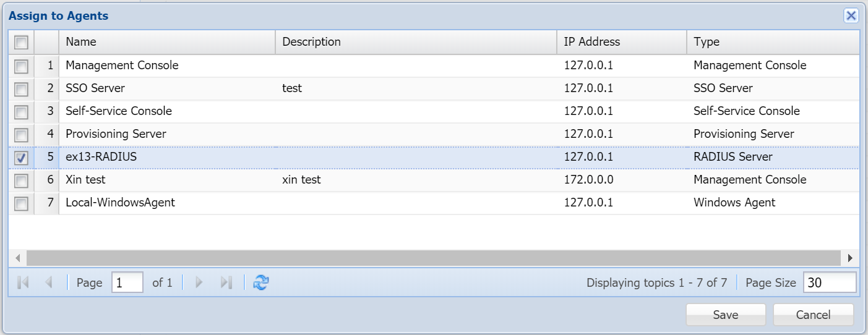Image resolution: width=868 pixels, height=335 pixels.
Task: Go to the next page
Action: tap(199, 282)
